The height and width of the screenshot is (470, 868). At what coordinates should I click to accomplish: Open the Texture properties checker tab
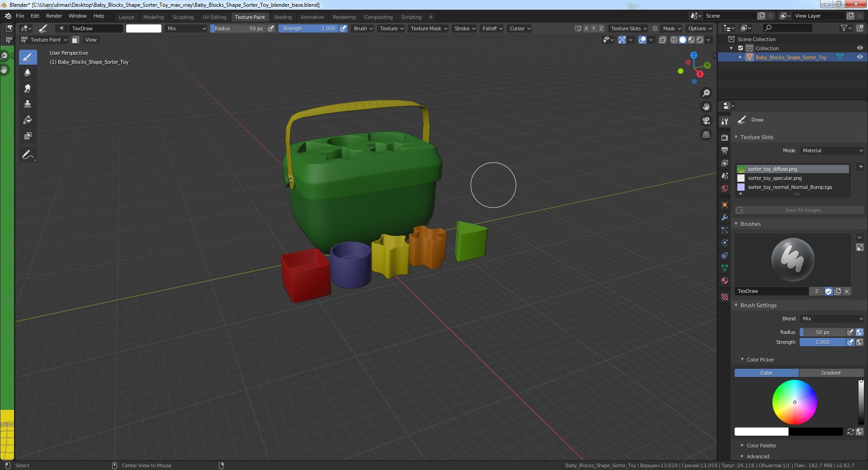725,297
